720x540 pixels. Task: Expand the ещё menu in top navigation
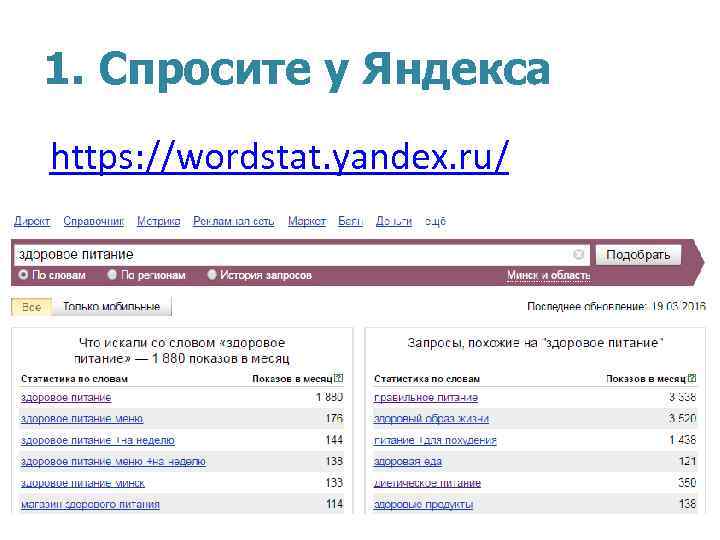point(435,221)
